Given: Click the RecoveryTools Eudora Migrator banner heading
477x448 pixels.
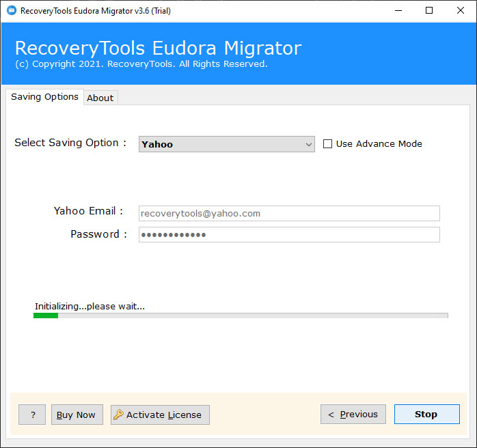Looking at the screenshot, I should pyautogui.click(x=158, y=48).
